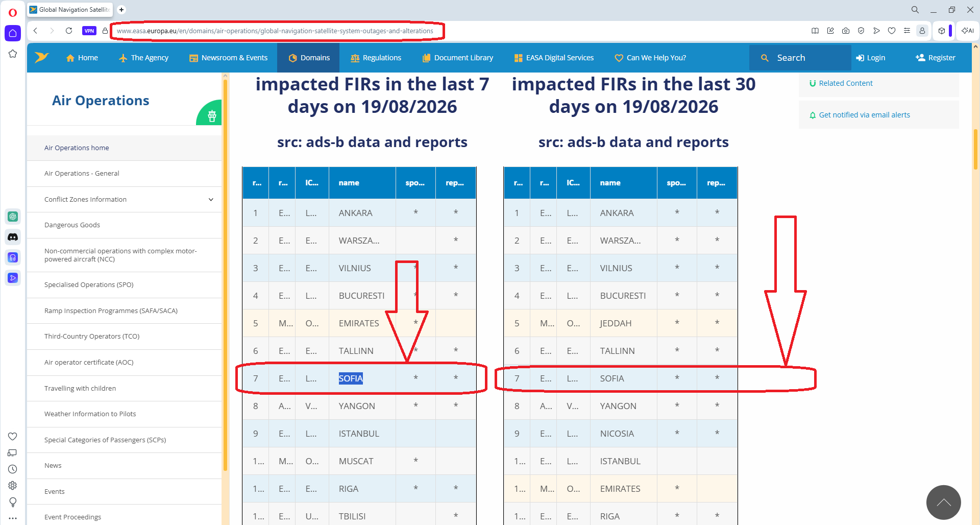
Task: Select JEDDAH in the 30-day table
Action: 616,323
